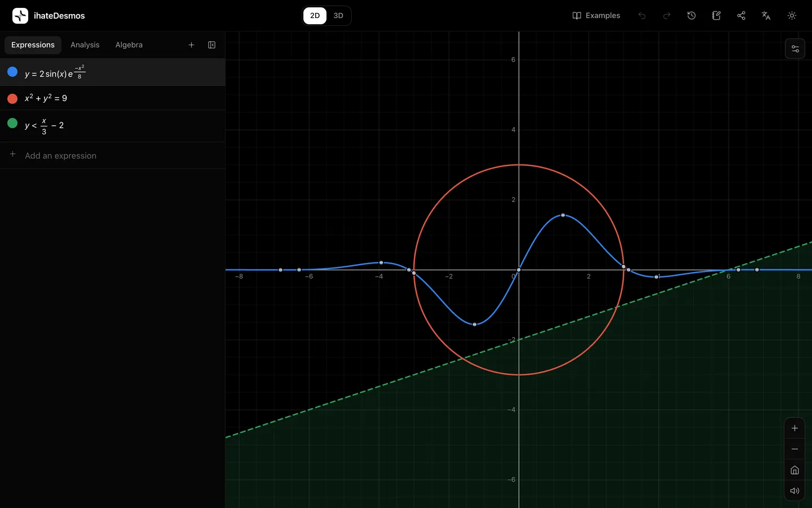The height and width of the screenshot is (508, 812).
Task: Add new expression with plus icon
Action: coord(191,45)
